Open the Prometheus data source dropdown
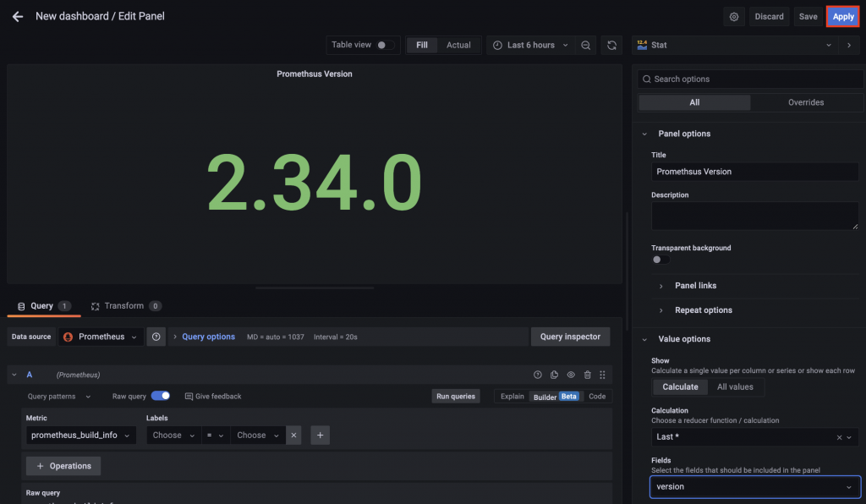This screenshot has width=866, height=504. (101, 337)
